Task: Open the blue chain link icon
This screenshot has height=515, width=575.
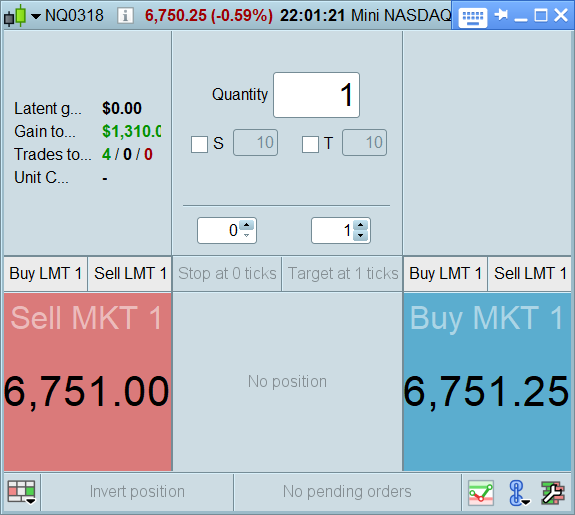Action: pos(519,493)
